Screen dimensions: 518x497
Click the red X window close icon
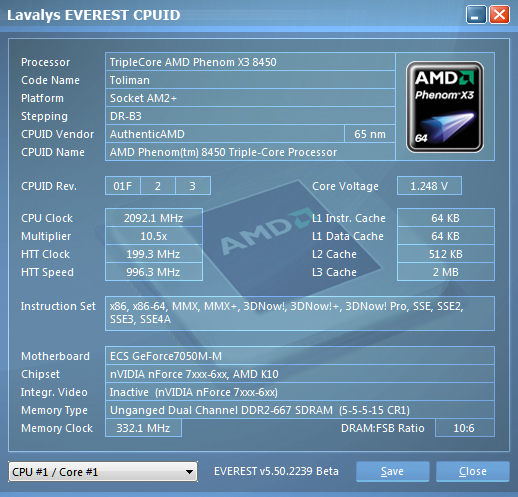[x=499, y=15]
